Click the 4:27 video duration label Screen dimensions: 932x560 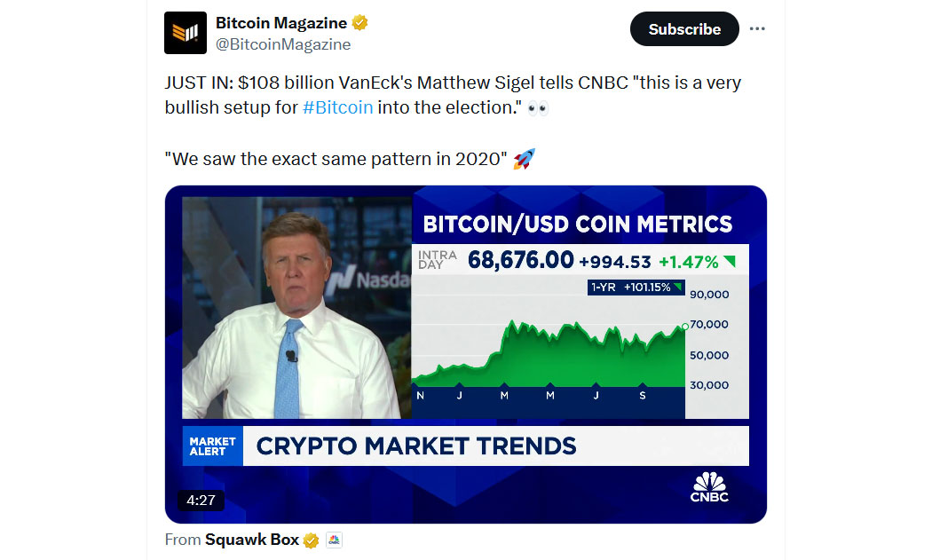pos(201,501)
